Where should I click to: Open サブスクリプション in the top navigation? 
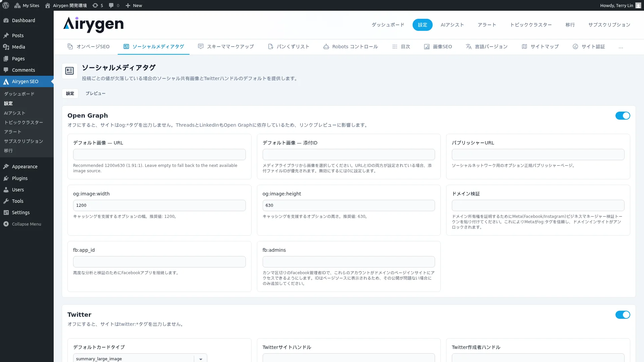point(609,25)
